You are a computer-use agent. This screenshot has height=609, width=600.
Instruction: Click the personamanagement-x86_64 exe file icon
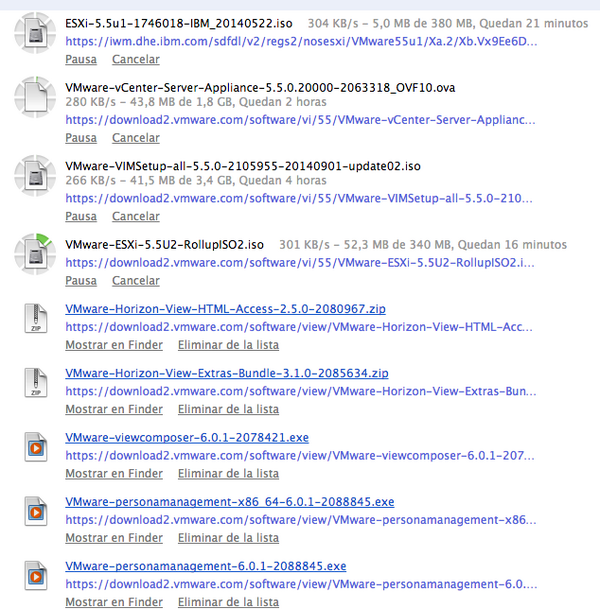tap(36, 512)
